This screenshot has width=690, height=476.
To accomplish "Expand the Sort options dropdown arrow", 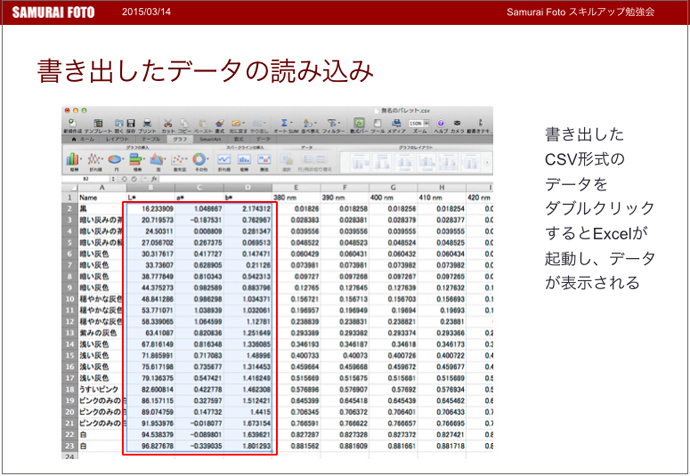I will [x=315, y=124].
